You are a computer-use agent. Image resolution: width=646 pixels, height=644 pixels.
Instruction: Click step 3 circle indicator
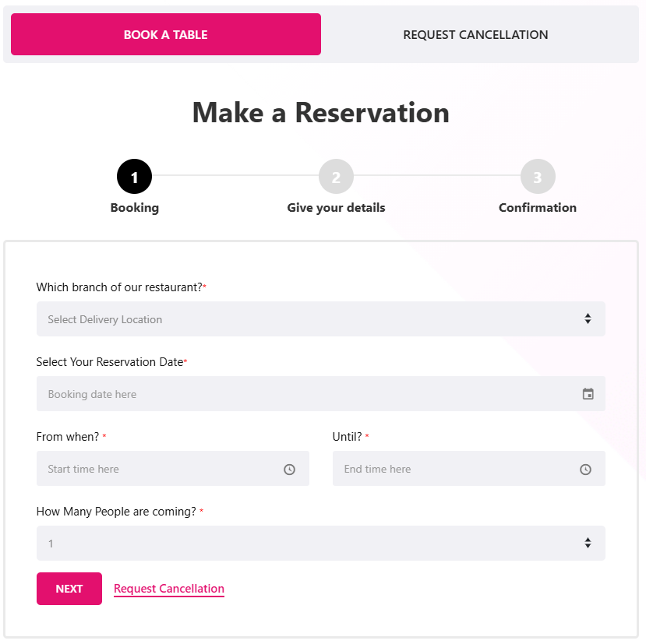[x=538, y=177]
